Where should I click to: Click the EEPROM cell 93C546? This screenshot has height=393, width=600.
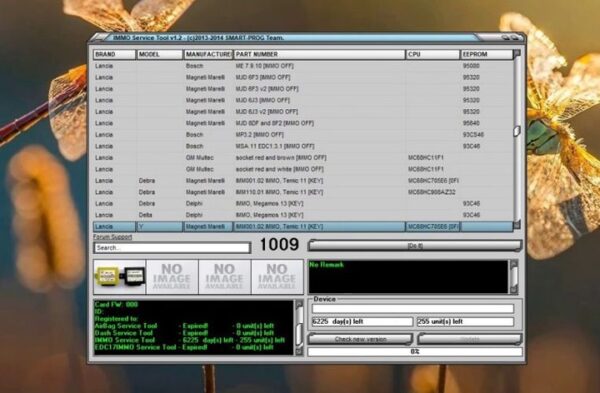pyautogui.click(x=473, y=135)
